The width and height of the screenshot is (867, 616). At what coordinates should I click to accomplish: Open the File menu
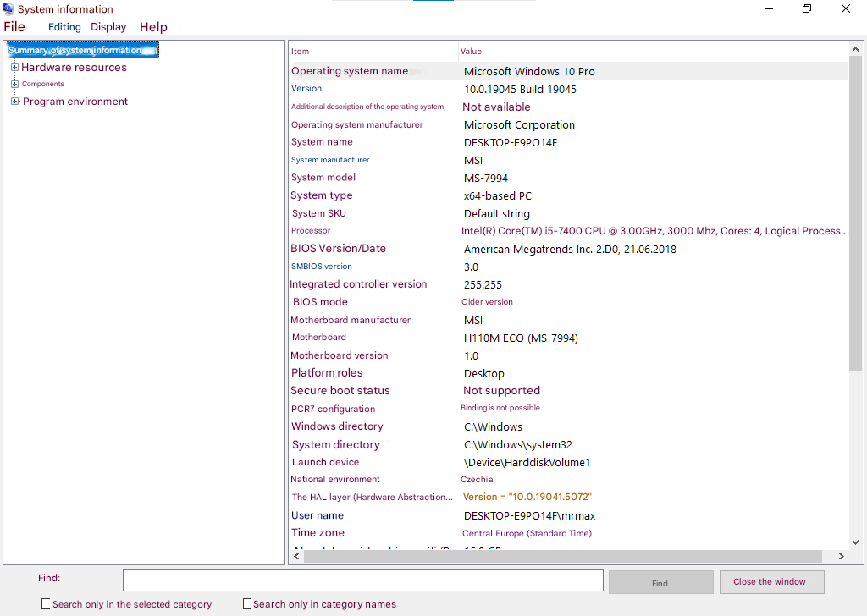tap(14, 26)
